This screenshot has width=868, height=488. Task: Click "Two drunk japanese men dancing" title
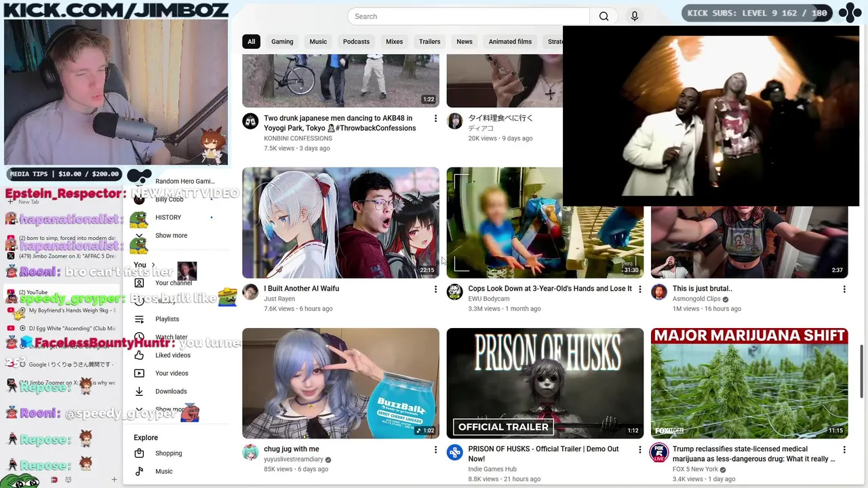point(340,123)
